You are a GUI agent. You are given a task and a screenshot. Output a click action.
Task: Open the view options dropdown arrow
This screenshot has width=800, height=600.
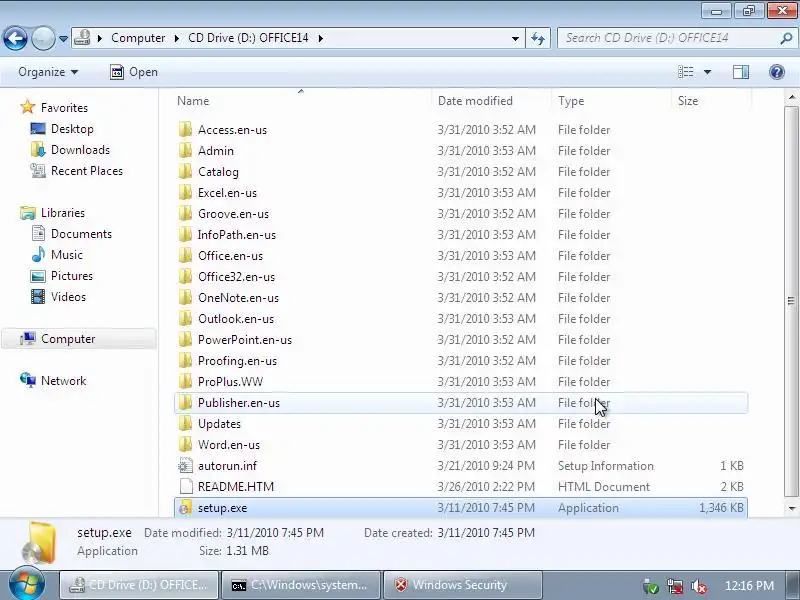pyautogui.click(x=707, y=72)
